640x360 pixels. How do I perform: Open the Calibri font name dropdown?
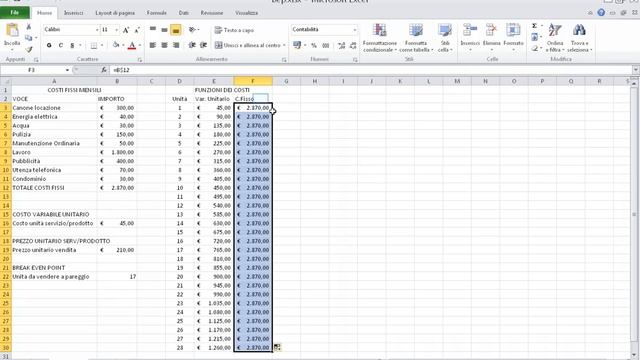coord(97,30)
